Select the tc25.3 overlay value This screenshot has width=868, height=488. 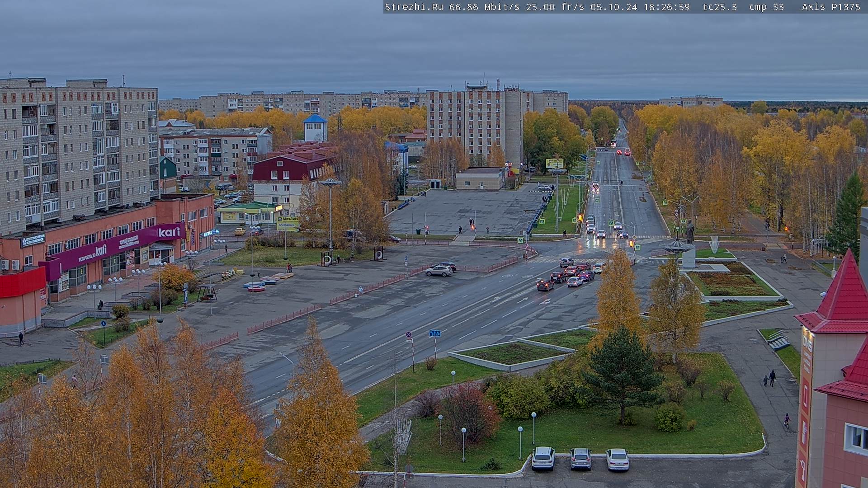(x=720, y=7)
